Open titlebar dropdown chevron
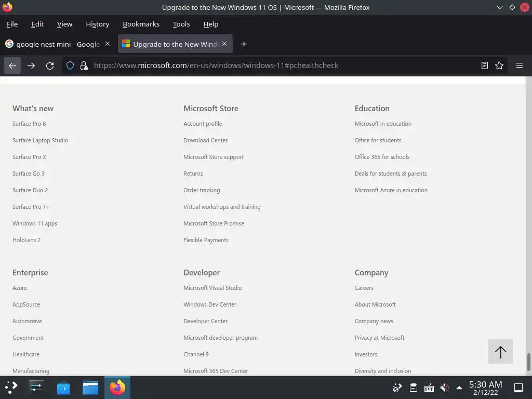This screenshot has width=532, height=399. [x=499, y=7]
